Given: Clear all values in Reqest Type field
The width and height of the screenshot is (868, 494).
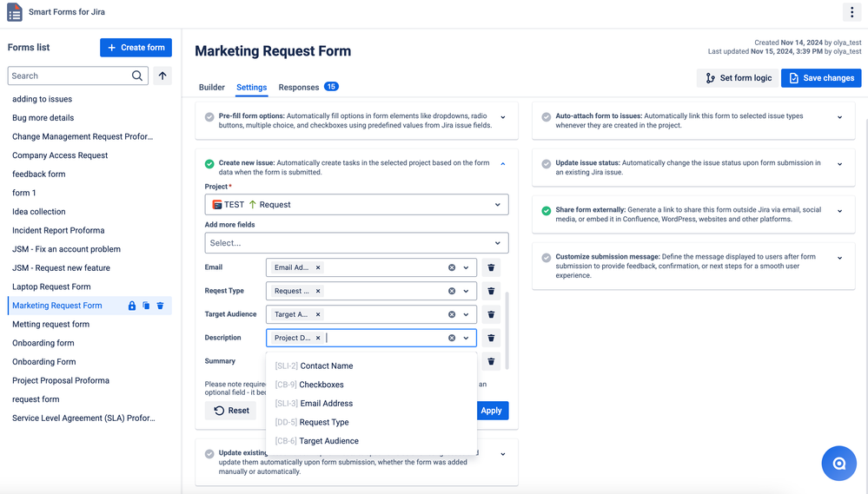Looking at the screenshot, I should click(x=452, y=291).
